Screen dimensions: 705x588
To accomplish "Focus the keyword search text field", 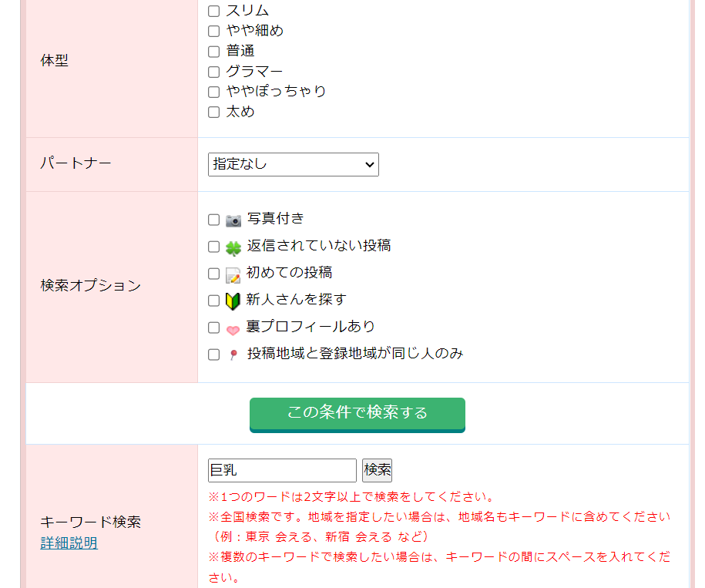I will 282,470.
